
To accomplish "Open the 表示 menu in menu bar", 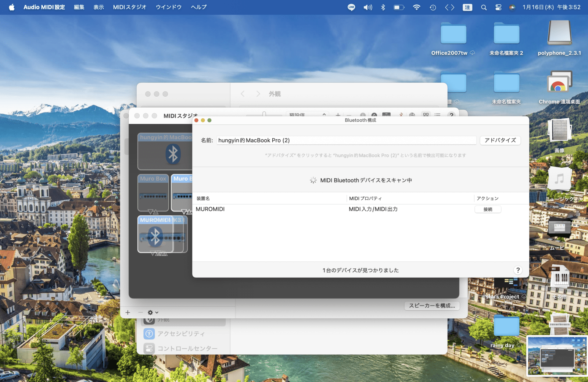I will pos(98,7).
